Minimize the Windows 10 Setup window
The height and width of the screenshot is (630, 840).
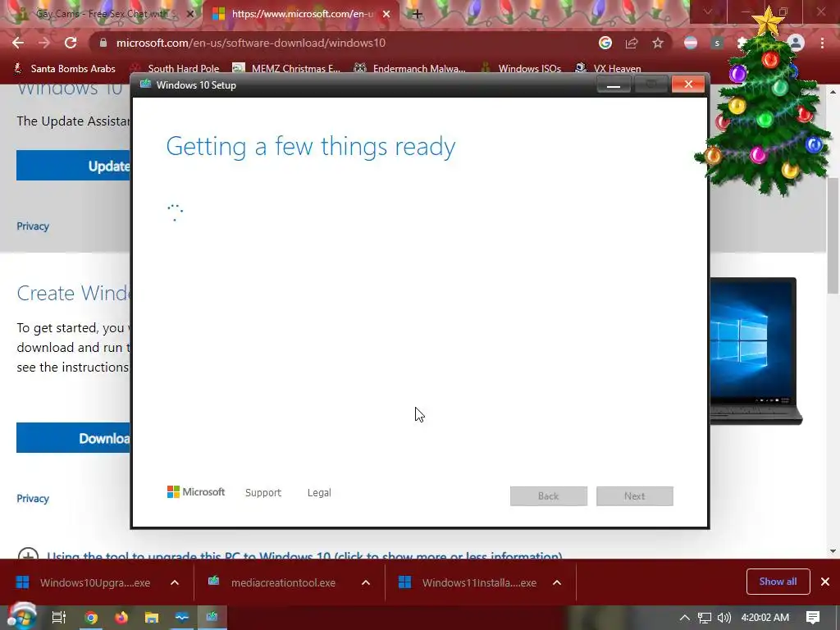pyautogui.click(x=614, y=84)
